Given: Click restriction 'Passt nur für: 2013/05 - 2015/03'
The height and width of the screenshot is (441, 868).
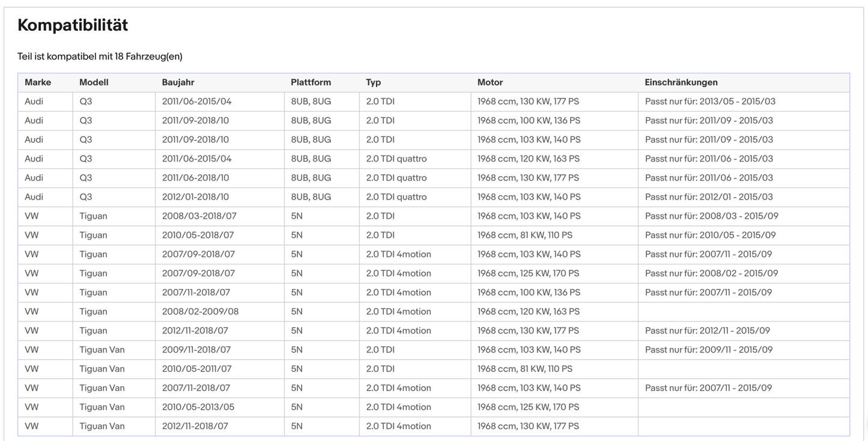Looking at the screenshot, I should click(x=710, y=102).
